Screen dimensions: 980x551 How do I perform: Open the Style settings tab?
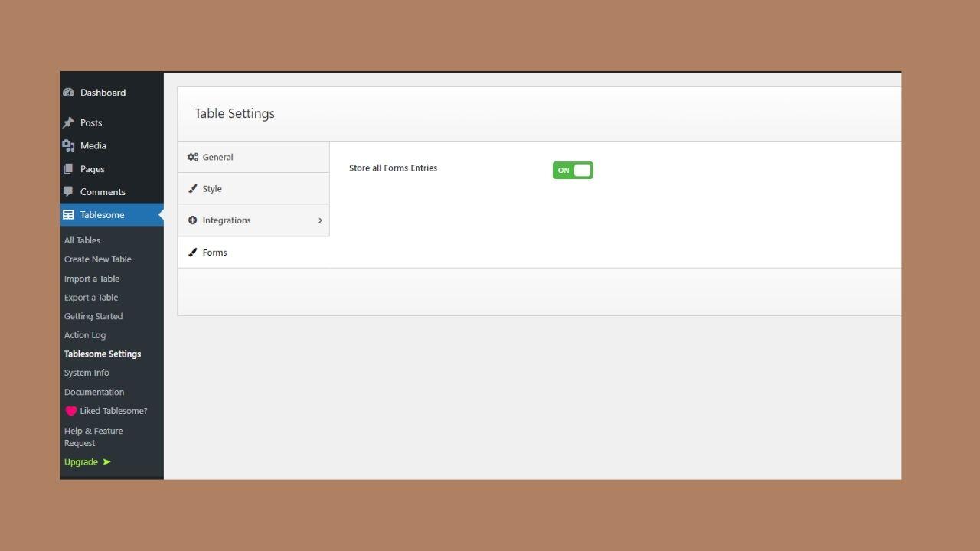point(212,189)
